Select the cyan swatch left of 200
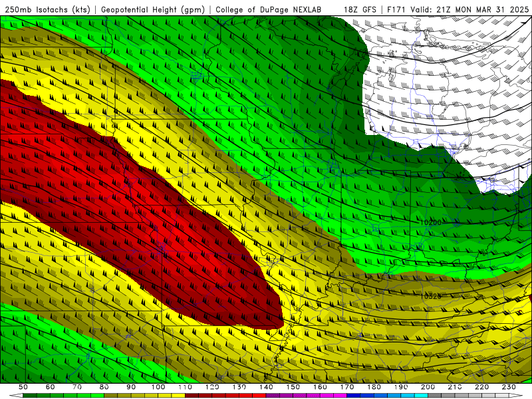 tap(421, 395)
